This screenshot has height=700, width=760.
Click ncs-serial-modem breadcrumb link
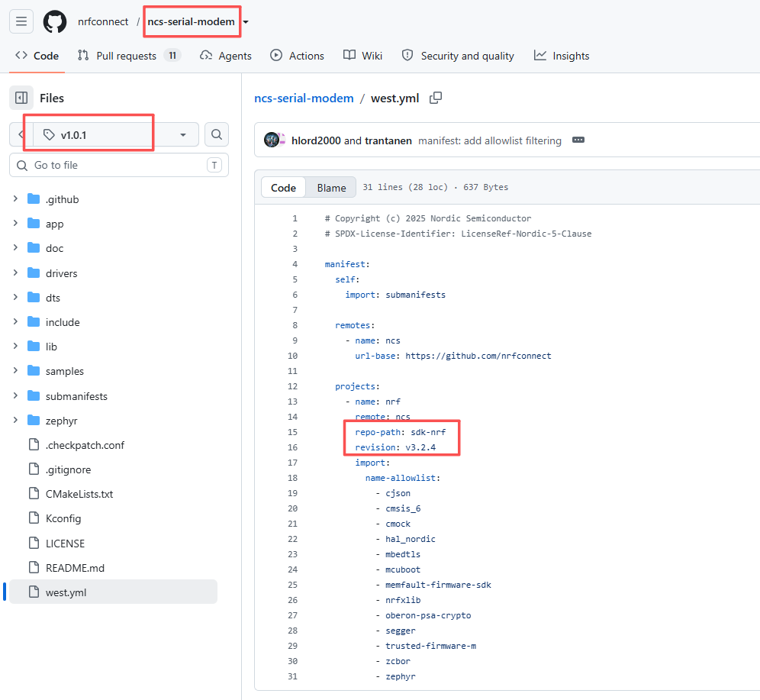point(304,98)
